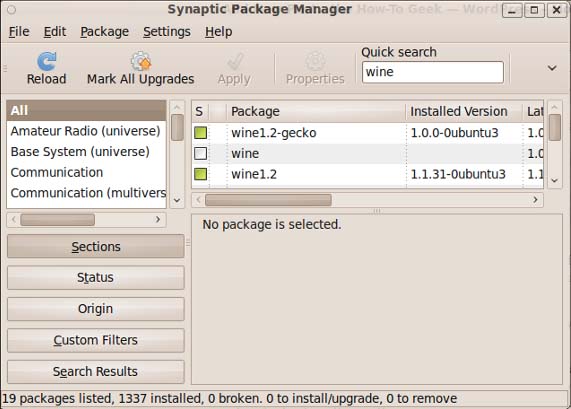Screen dimensions: 571x409
Task: Open the Package menu
Action: [105, 32]
